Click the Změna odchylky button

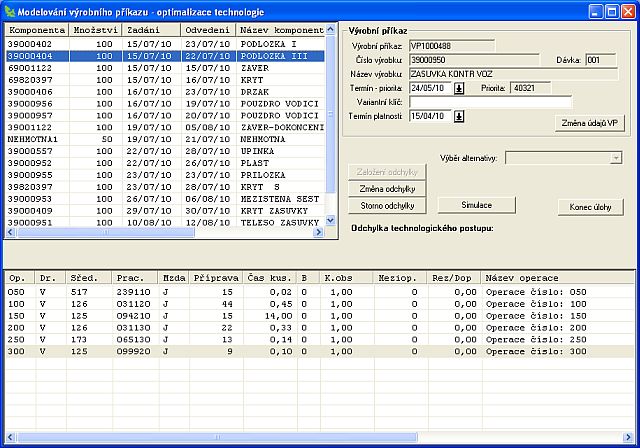click(387, 189)
